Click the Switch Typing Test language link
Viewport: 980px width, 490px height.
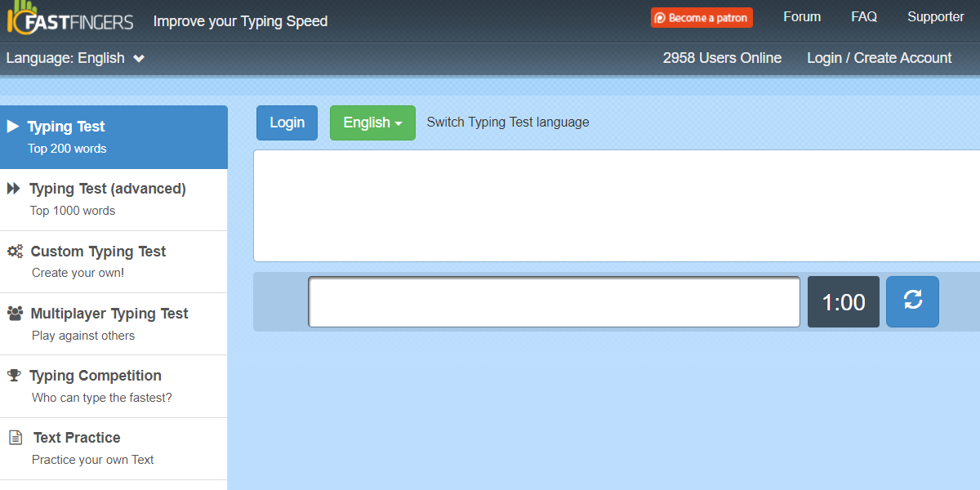(508, 122)
